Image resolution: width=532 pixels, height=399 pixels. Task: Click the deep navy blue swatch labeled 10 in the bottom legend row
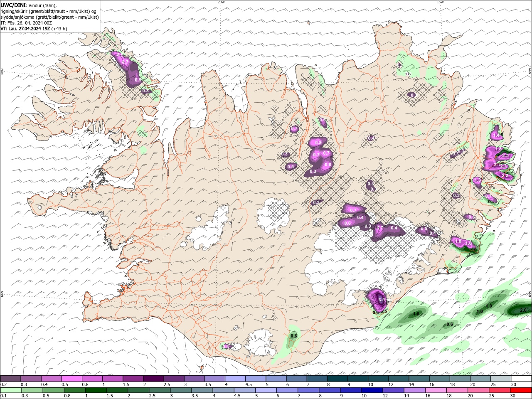point(372,390)
